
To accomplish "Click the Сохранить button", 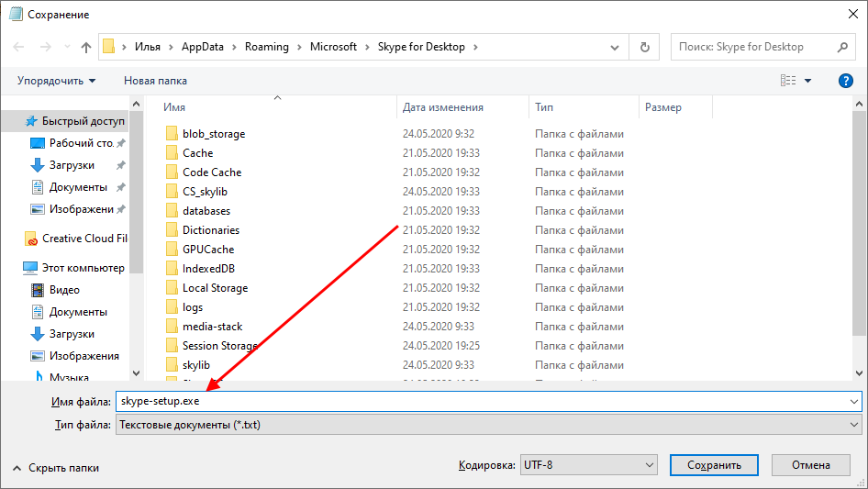I will pyautogui.click(x=714, y=465).
